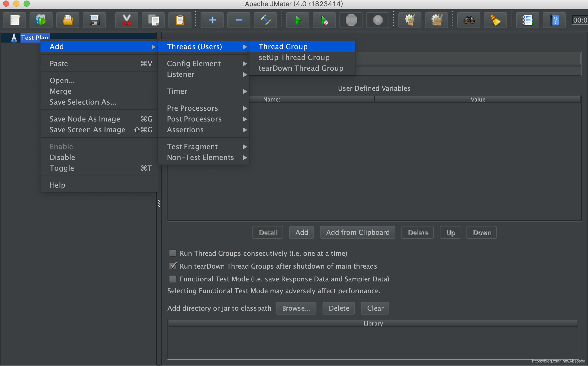Toggle Functional Test Mode checkbox
The height and width of the screenshot is (366, 588).
coord(173,278)
